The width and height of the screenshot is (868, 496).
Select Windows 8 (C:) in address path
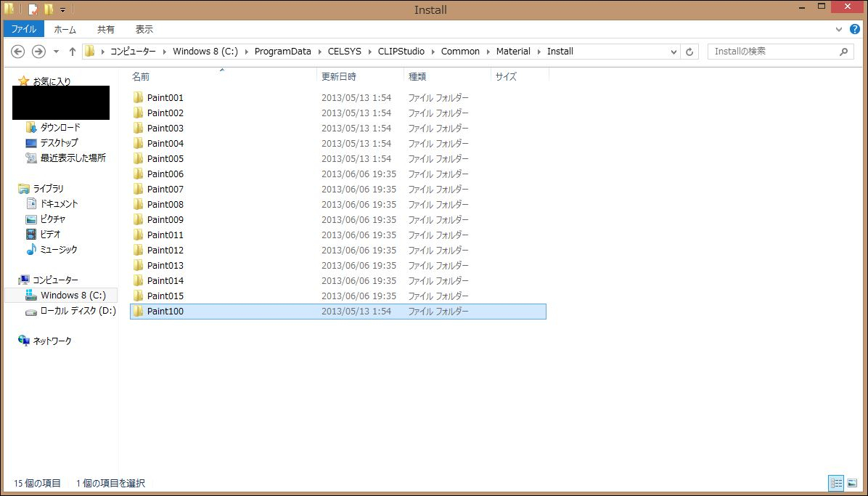point(205,52)
